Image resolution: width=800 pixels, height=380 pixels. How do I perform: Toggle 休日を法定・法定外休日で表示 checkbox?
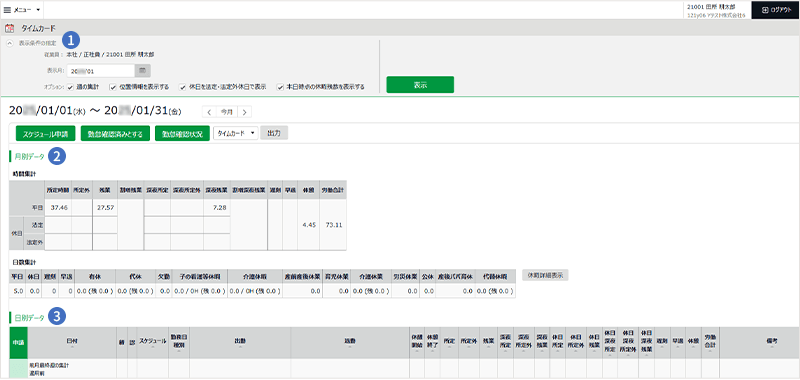[x=182, y=87]
